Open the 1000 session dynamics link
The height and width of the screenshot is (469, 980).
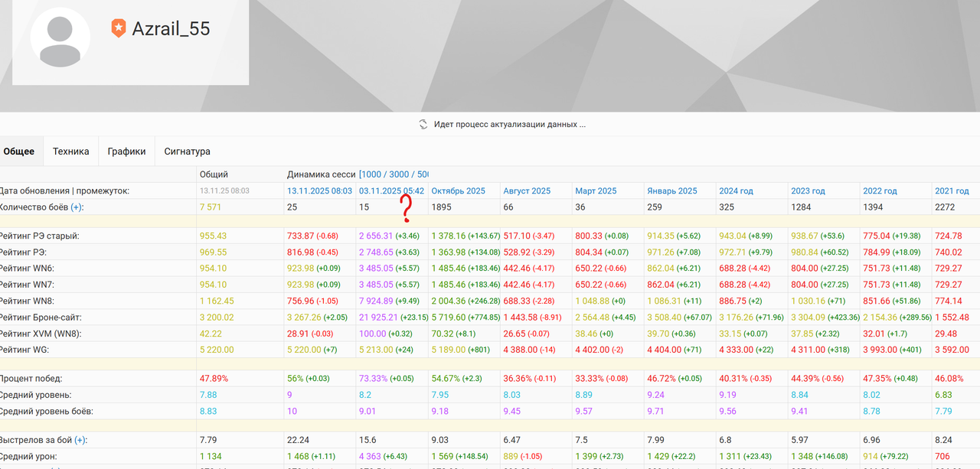(371, 174)
